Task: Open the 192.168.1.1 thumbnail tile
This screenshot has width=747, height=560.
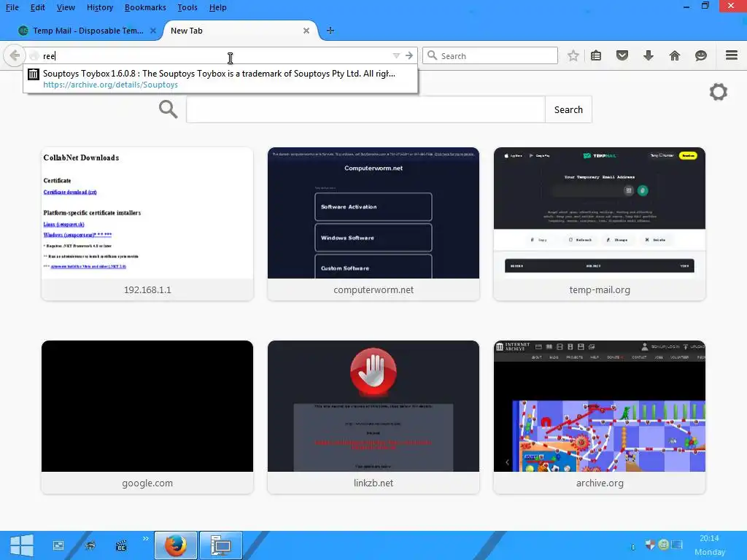Action: click(147, 224)
